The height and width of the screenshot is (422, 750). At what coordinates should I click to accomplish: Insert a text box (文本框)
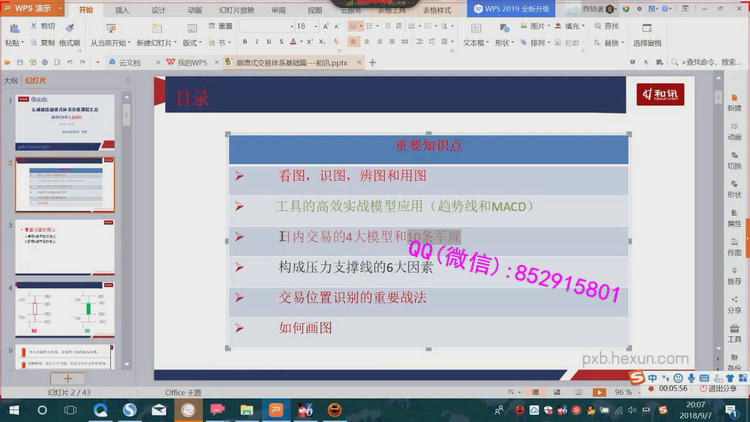click(x=474, y=43)
